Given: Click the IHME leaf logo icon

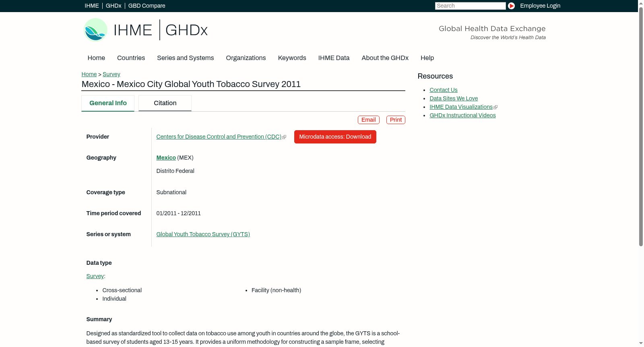Looking at the screenshot, I should click(x=95, y=30).
